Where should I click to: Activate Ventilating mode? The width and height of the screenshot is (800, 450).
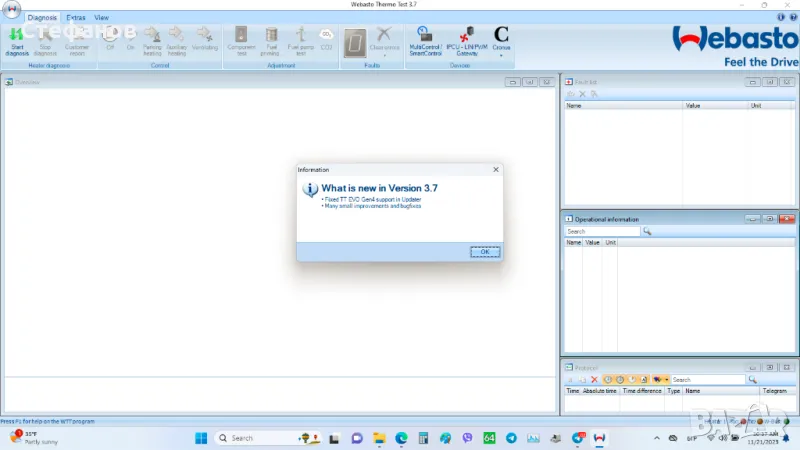pyautogui.click(x=205, y=40)
